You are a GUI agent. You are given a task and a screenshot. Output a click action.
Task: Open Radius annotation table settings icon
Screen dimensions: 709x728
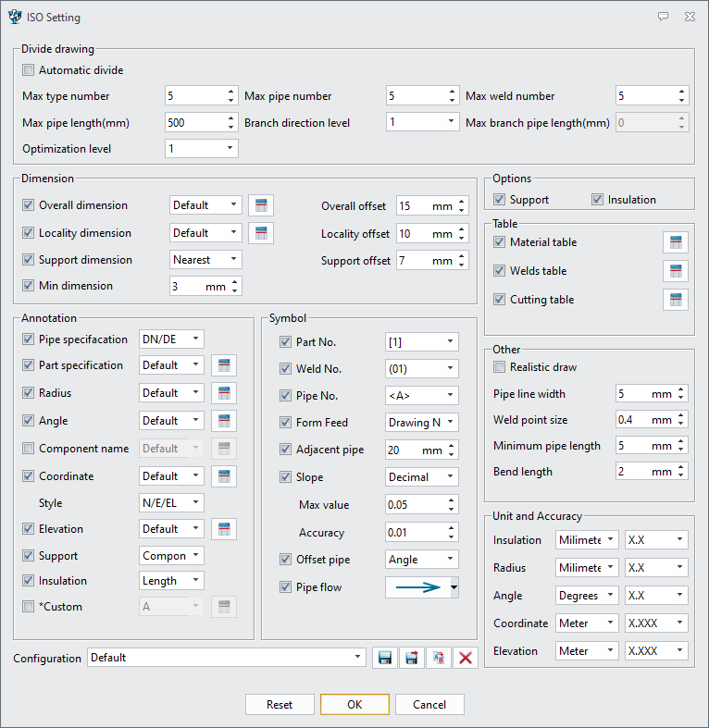click(x=224, y=393)
